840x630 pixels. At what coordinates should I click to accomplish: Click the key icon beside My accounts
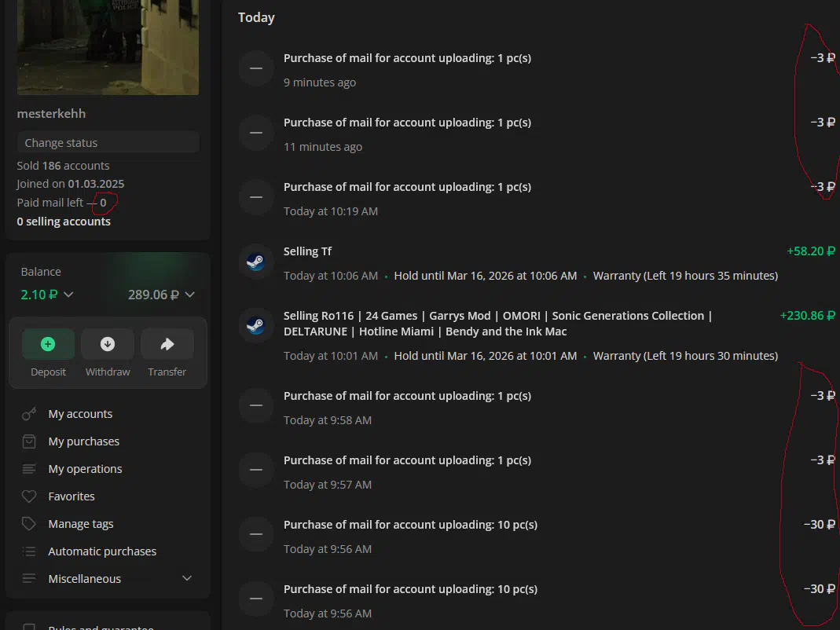click(x=29, y=414)
